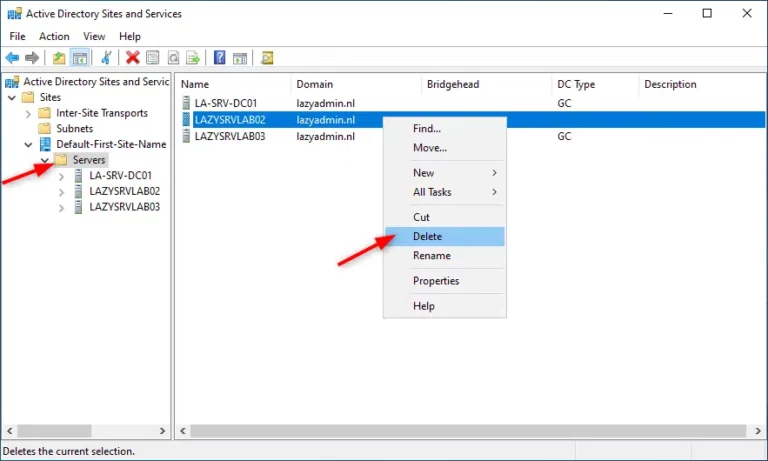768x461 pixels.
Task: Collapse the Sites tree node
Action: coord(12,97)
